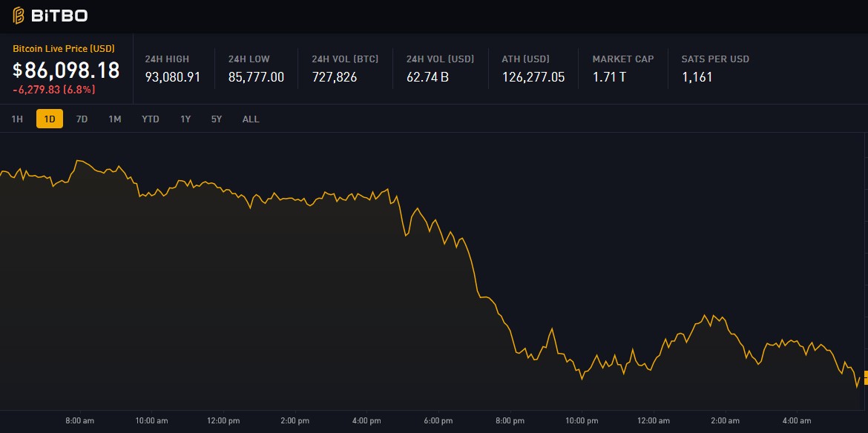Switch chart to 1Y range
This screenshot has width=868, height=433.
pos(185,119)
